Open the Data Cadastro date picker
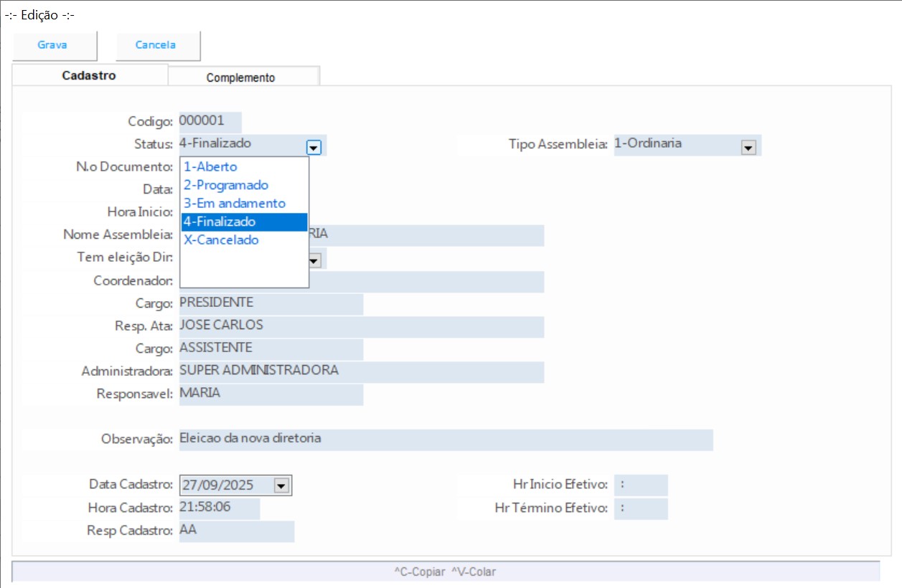Viewport: 902px width, 588px height. click(x=281, y=485)
